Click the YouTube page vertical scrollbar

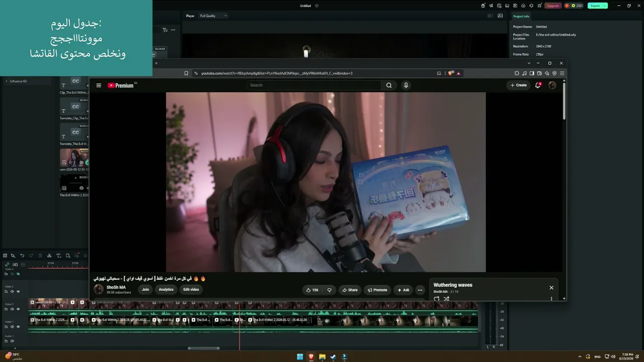(x=564, y=101)
